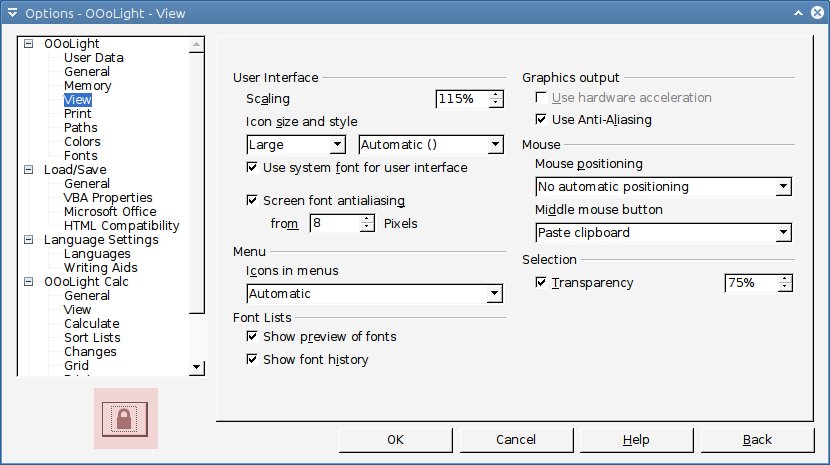Screen dimensions: 830x465
Task: Select Writing Aids in the tree
Action: (x=101, y=267)
